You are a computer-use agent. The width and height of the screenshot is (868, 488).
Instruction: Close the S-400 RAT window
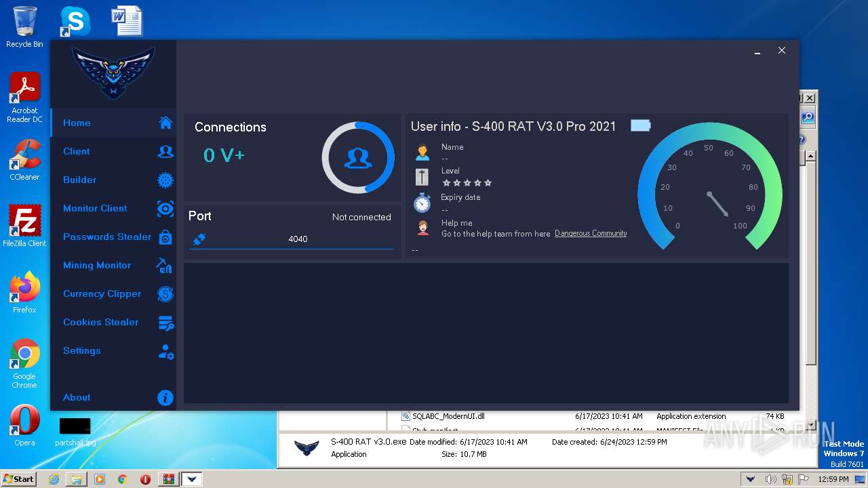(782, 51)
